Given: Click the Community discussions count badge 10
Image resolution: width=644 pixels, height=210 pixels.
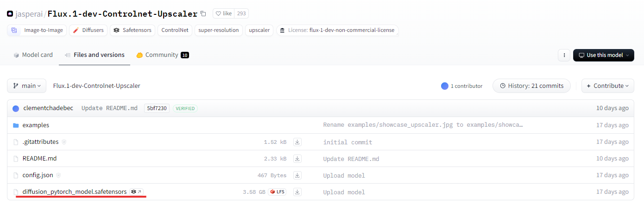Looking at the screenshot, I should [x=185, y=55].
